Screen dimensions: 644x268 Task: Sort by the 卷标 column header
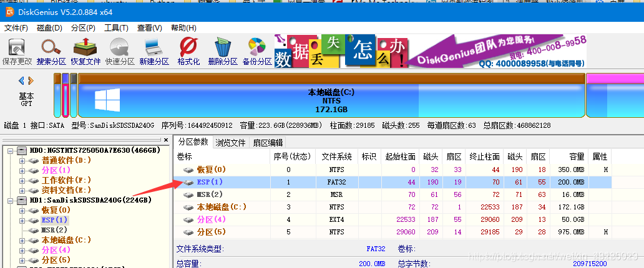click(x=222, y=156)
